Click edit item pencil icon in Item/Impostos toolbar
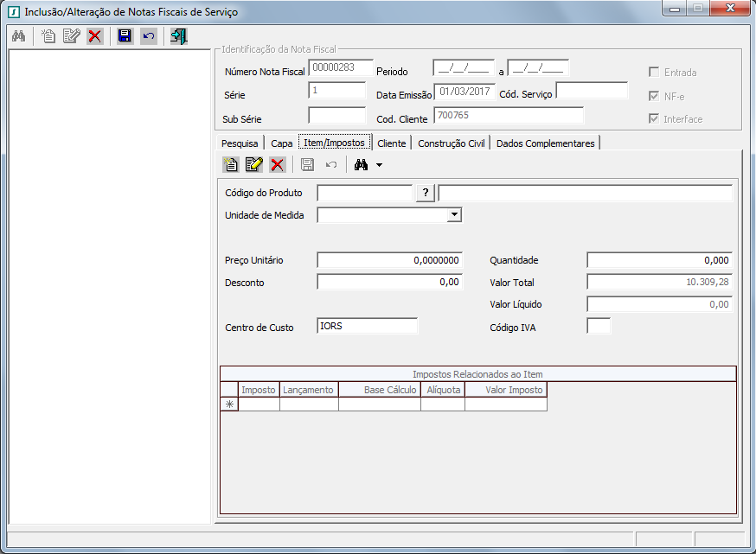 click(253, 164)
